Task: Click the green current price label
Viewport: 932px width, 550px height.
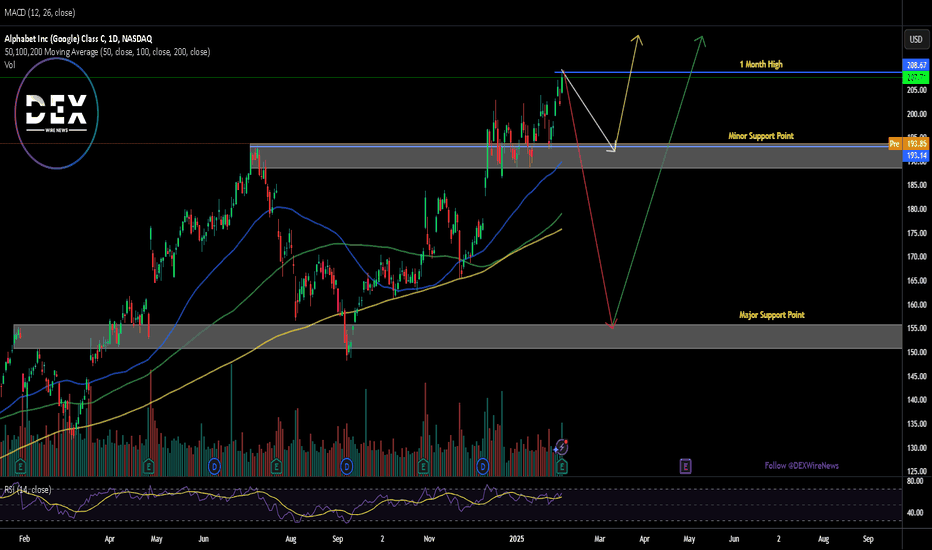Action: [916, 78]
